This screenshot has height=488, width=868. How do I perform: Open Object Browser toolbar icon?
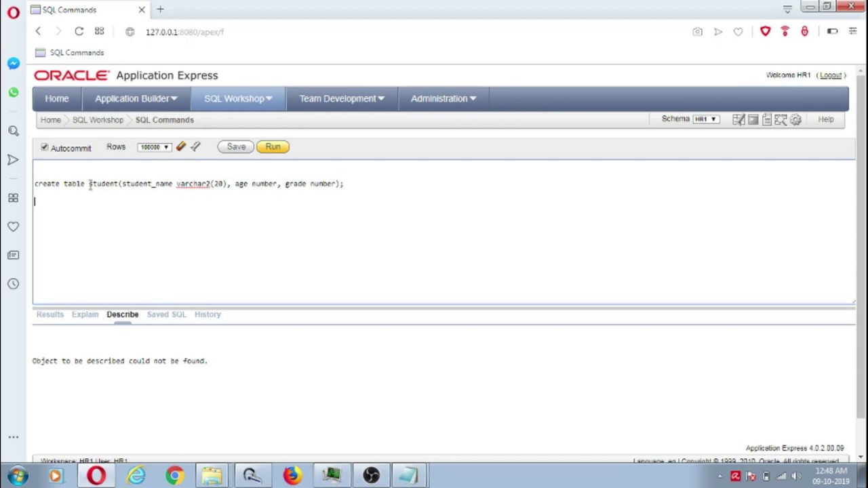[x=738, y=119]
